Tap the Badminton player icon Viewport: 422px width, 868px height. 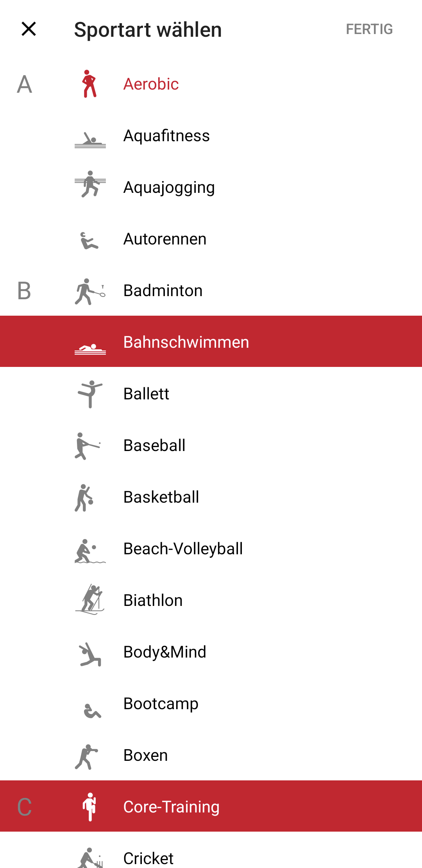click(90, 291)
